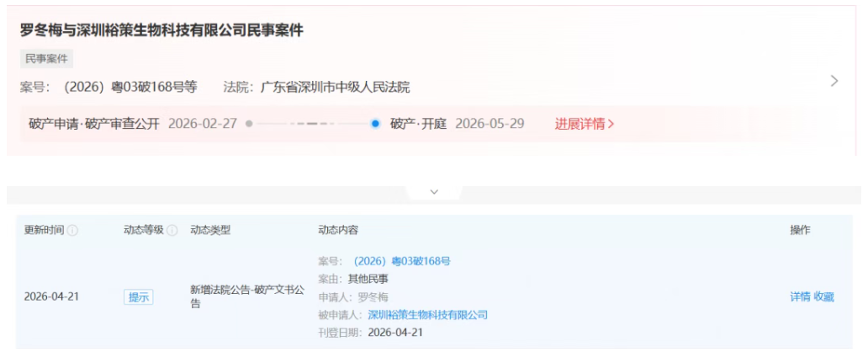This screenshot has width=868, height=363.
Task: Click info icon beside 动态等级 header
Action: tap(172, 230)
